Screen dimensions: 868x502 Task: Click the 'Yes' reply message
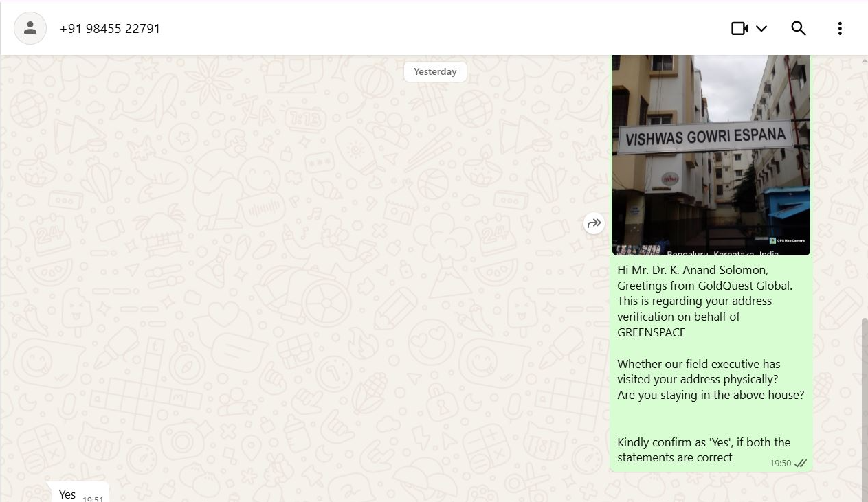[x=79, y=493]
